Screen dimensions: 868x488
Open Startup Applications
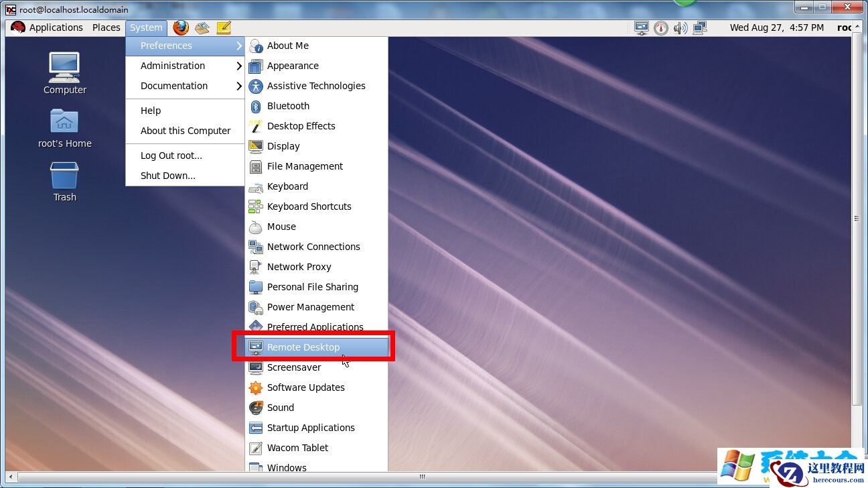(317, 428)
